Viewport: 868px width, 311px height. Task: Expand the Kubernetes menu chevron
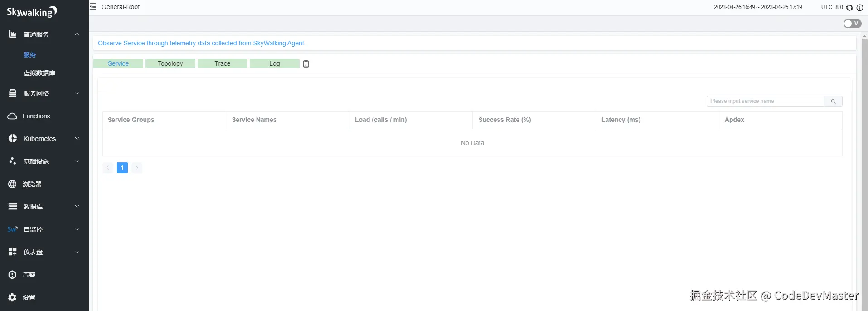click(77, 139)
